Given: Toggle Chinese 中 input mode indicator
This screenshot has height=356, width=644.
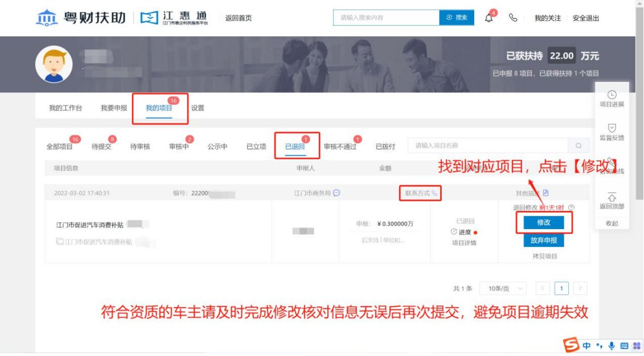Looking at the screenshot, I should [x=586, y=346].
